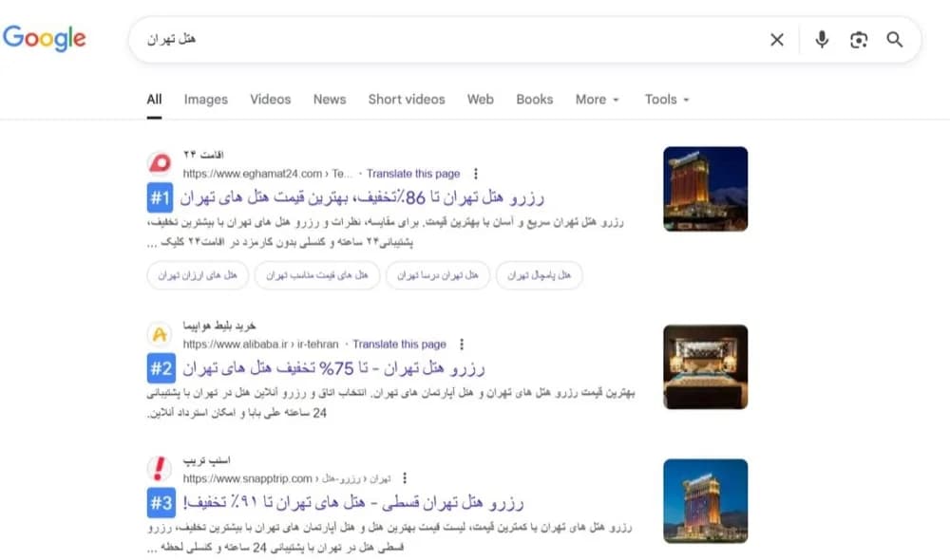The image size is (950, 560).
Task: Expand the More dropdown
Action: pyautogui.click(x=598, y=100)
